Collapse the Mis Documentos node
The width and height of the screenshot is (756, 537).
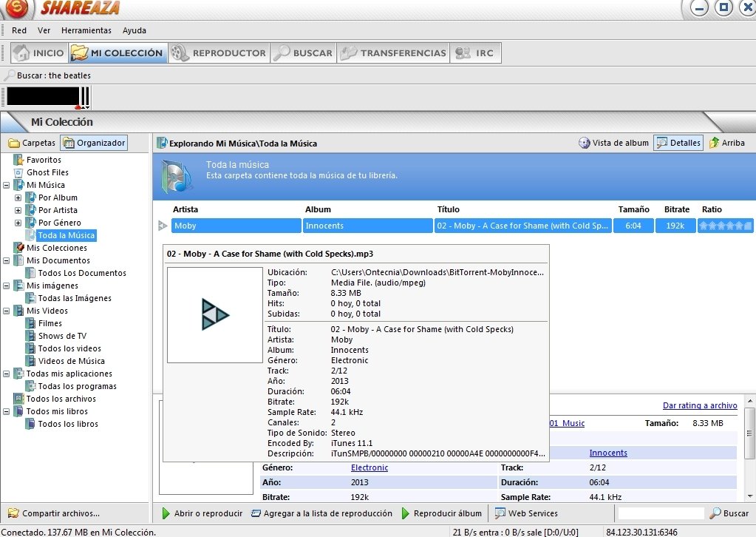point(6,260)
